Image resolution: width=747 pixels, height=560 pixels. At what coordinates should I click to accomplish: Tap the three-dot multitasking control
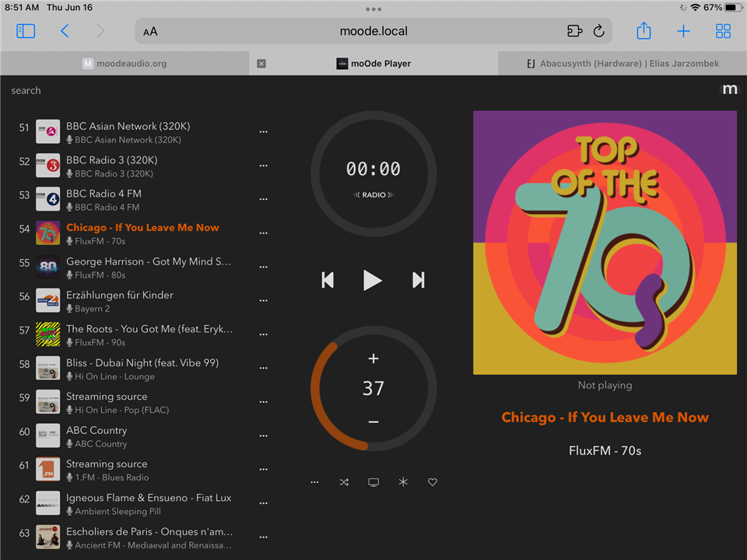pos(373,9)
